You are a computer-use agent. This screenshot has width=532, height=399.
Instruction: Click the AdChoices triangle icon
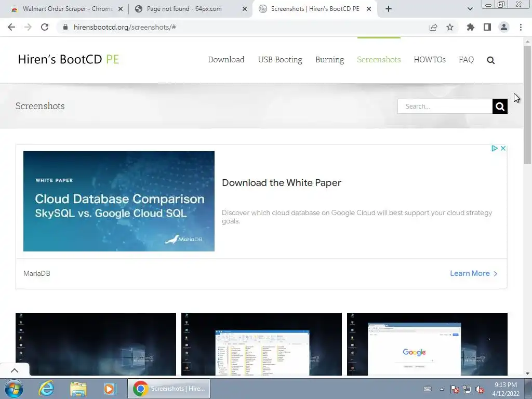[495, 148]
